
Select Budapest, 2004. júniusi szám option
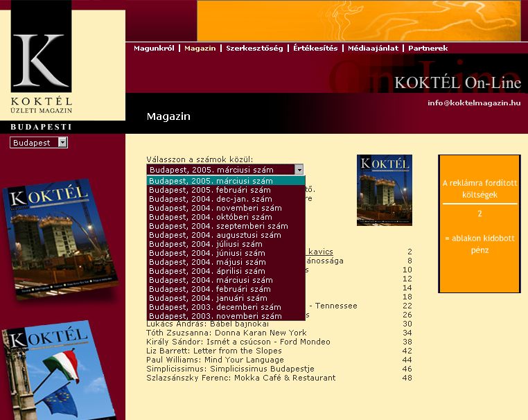(x=226, y=253)
